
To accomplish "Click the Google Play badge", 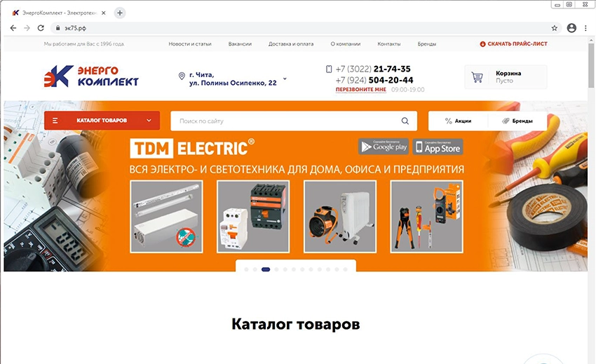I will (384, 147).
